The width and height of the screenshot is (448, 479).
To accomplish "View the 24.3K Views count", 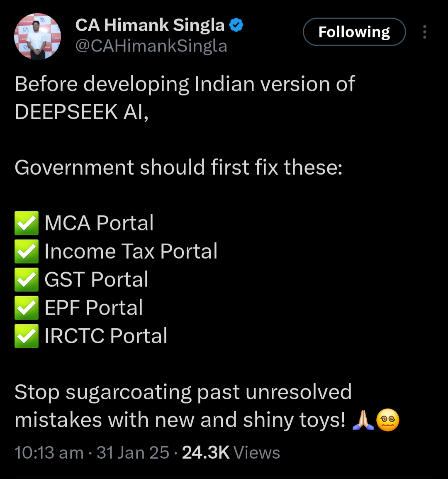I will pyautogui.click(x=231, y=452).
